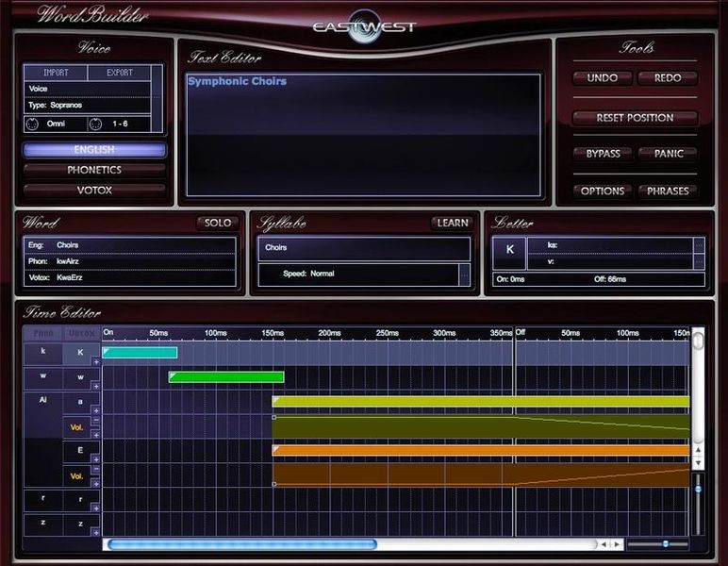Click vertical timeline scrollbar thumb
728x566 pixels.
tap(698, 340)
